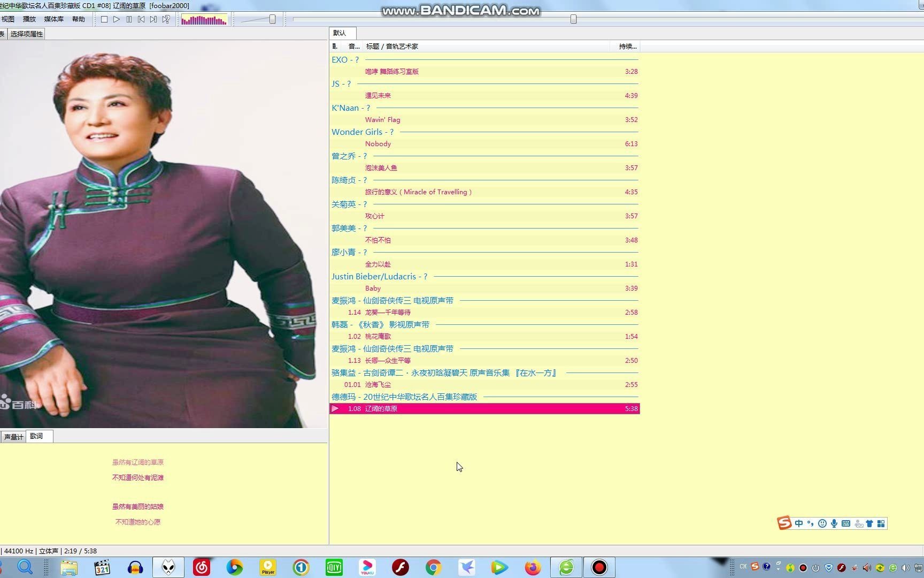Viewport: 924px width, 578px height.
Task: Open the iQIYI app in taskbar
Action: pos(334,567)
